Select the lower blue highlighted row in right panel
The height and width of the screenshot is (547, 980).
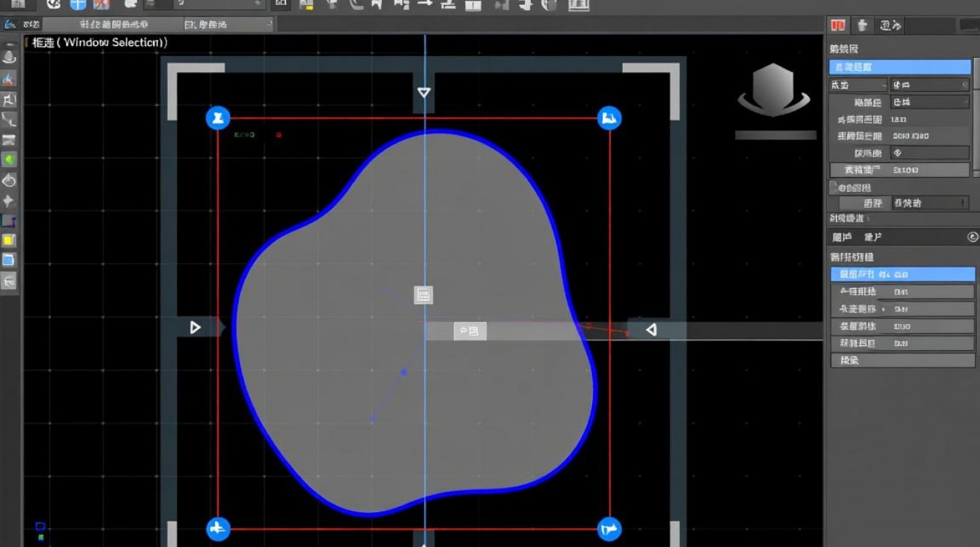903,274
